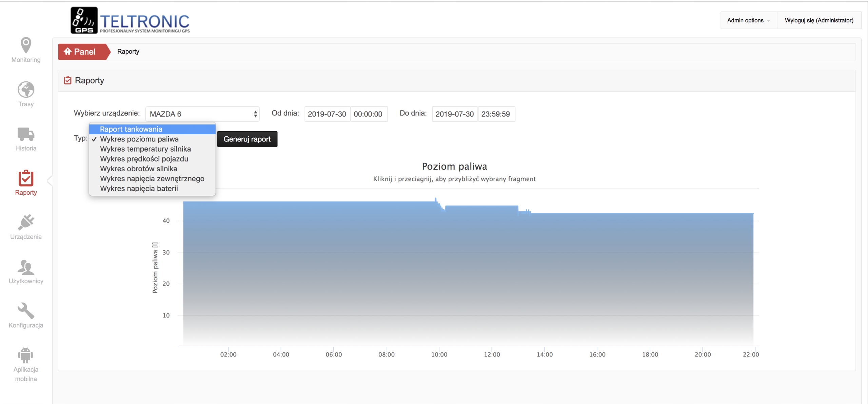
Task: Click the Od dnia date field
Action: pos(327,114)
